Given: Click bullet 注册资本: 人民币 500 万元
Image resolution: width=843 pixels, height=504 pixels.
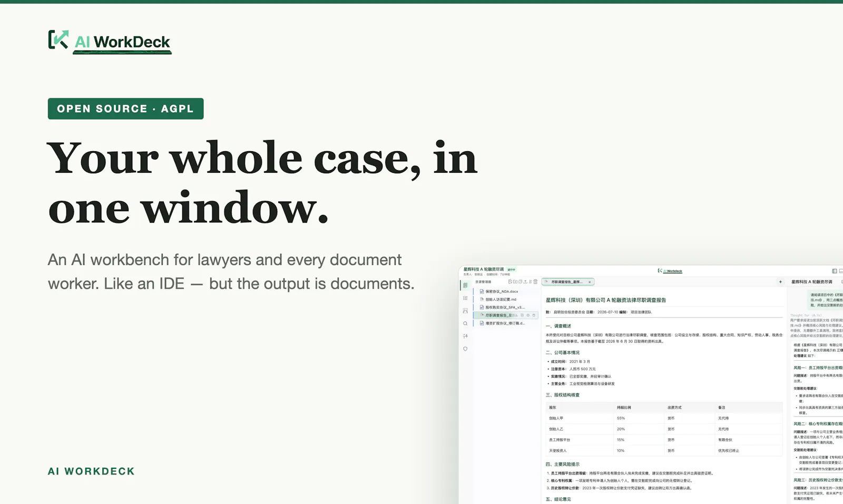Looking at the screenshot, I should [572, 369].
